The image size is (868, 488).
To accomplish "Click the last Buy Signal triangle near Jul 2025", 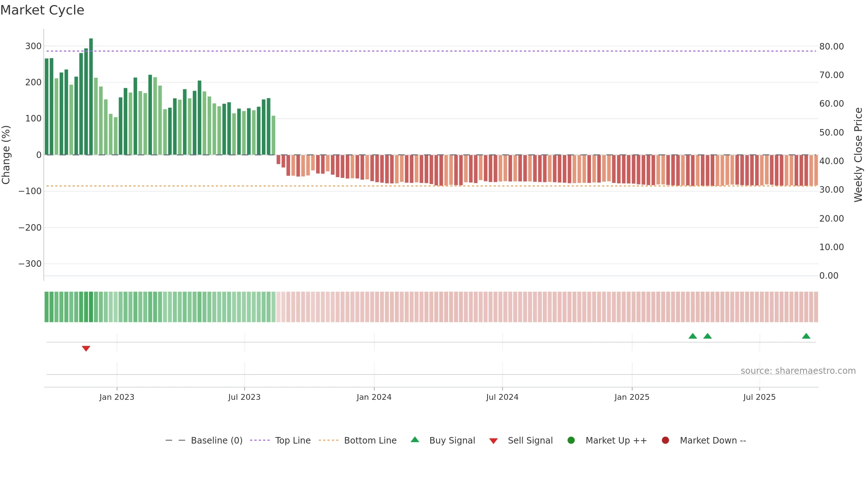I will 806,336.
